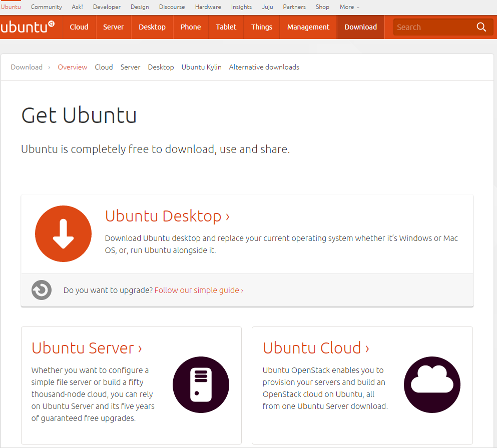Click the search magnifier icon
Viewport: 497px width, 448px height.
click(x=481, y=27)
